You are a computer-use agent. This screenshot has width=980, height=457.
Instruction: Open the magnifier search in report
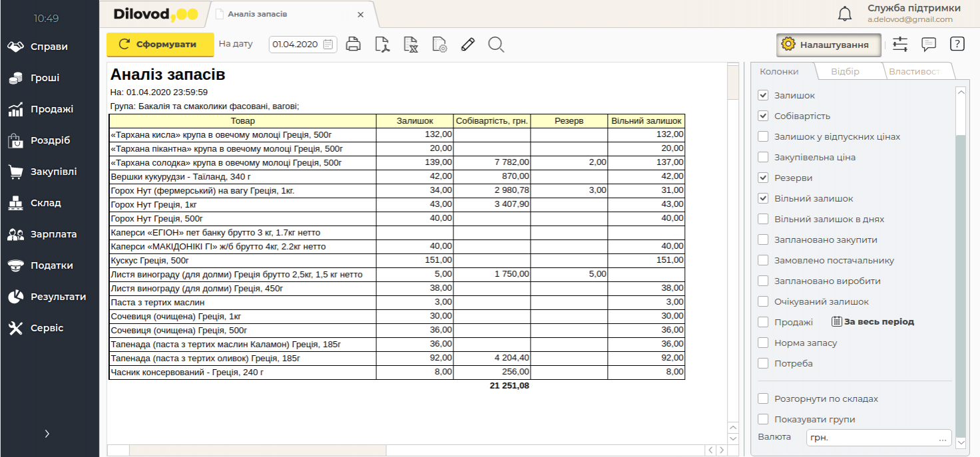pyautogui.click(x=496, y=45)
